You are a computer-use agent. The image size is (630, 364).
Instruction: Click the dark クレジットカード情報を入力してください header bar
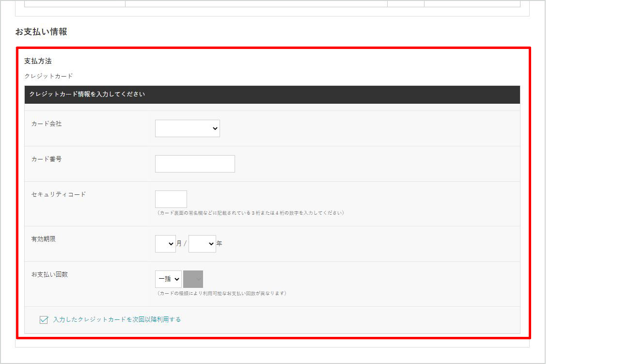point(272,95)
